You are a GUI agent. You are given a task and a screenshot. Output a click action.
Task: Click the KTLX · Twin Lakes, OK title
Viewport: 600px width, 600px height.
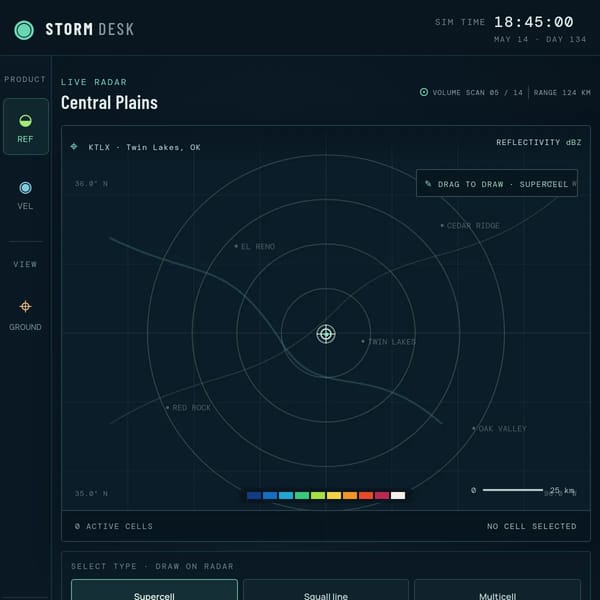point(144,147)
